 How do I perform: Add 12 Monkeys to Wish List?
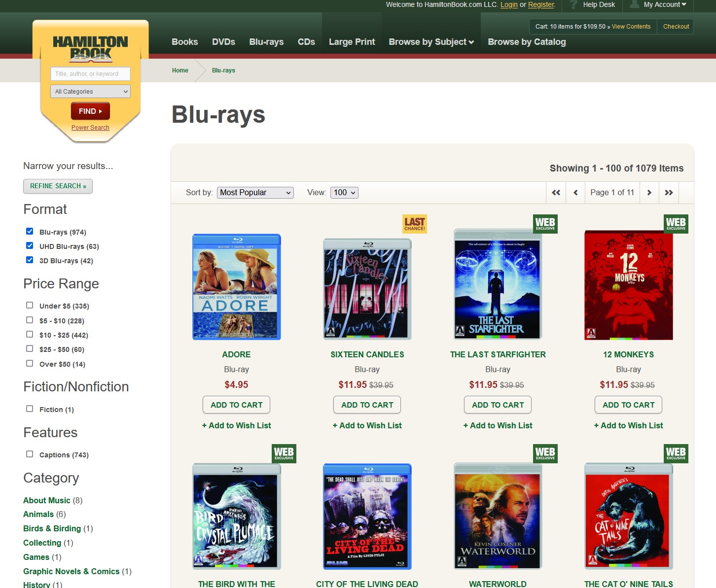(x=629, y=425)
